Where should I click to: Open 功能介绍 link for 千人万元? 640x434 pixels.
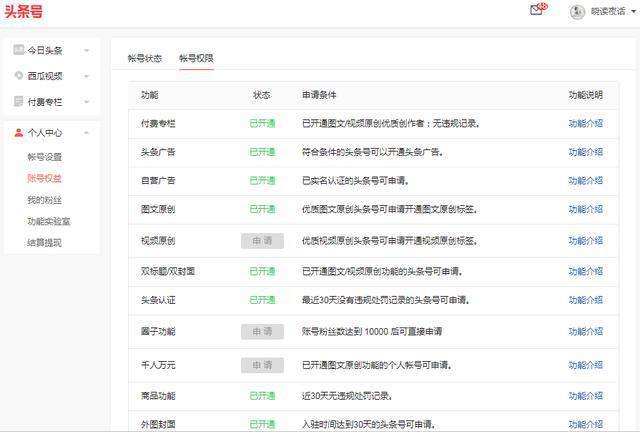pyautogui.click(x=586, y=365)
